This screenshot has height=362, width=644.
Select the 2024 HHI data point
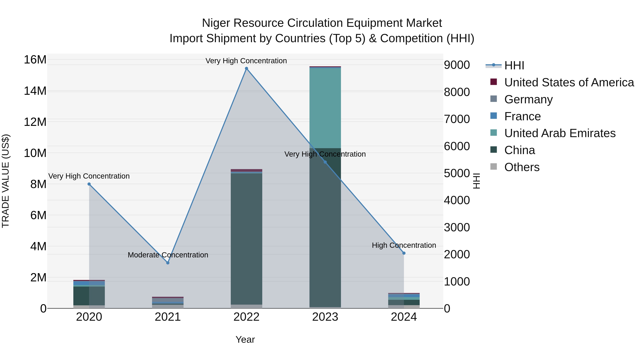404,253
